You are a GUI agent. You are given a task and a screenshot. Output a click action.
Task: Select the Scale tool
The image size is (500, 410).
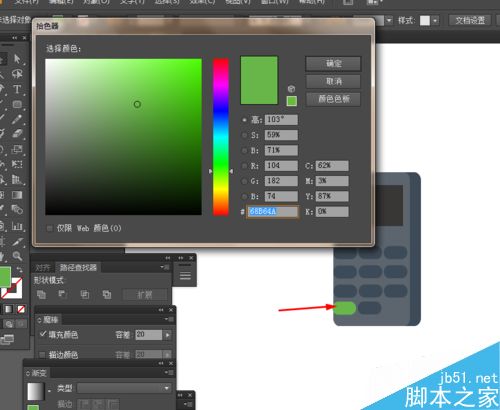pos(17,149)
